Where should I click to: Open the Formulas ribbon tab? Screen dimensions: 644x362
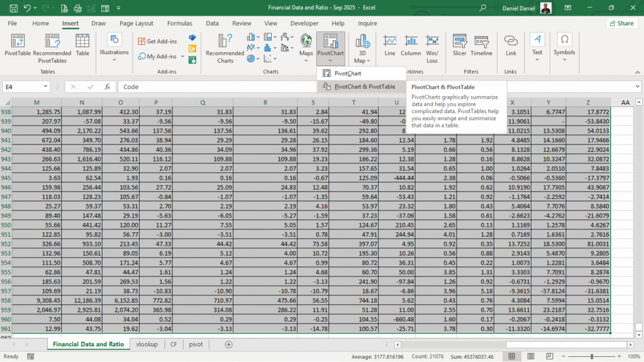[x=179, y=23]
